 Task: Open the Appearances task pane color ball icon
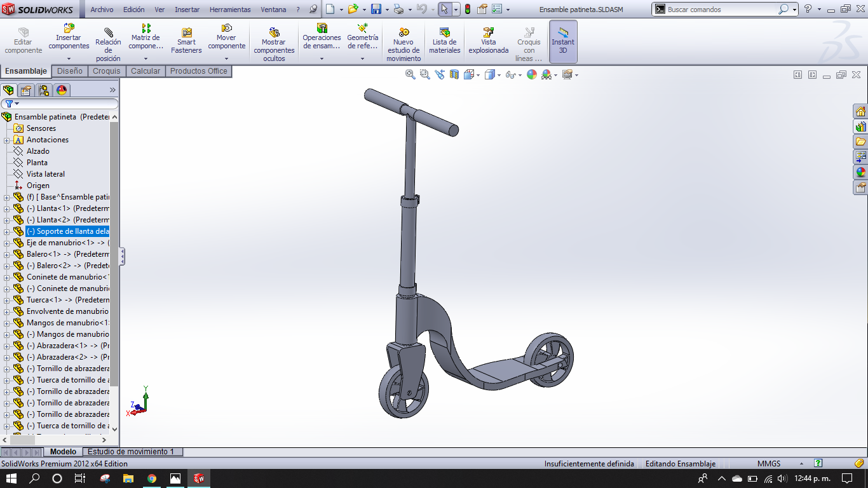tap(860, 172)
